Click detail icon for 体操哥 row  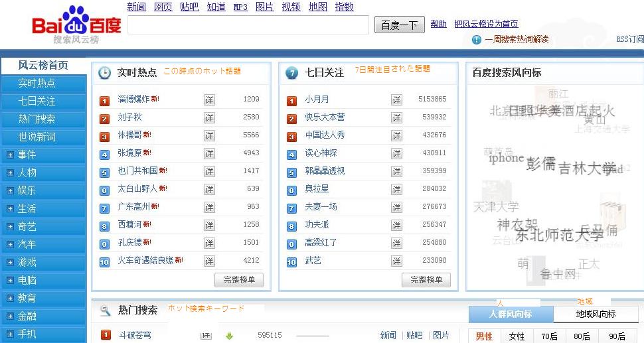tap(209, 136)
